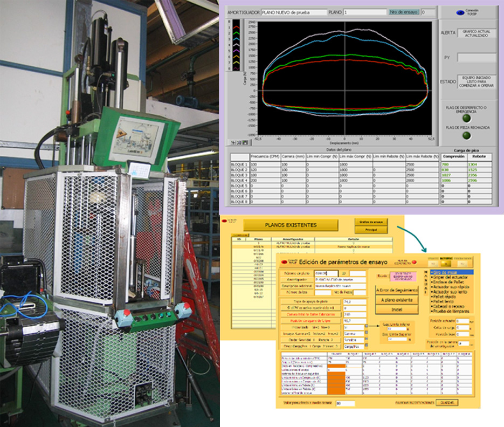Select 'Pallet rápido' in the manual list
Screen dimensions: 504x427
click(452, 297)
